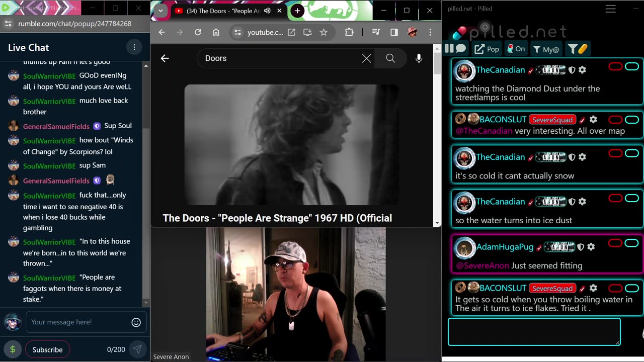This screenshot has height=362, width=644.
Task: Click YouTube search back arrow
Action: (165, 58)
